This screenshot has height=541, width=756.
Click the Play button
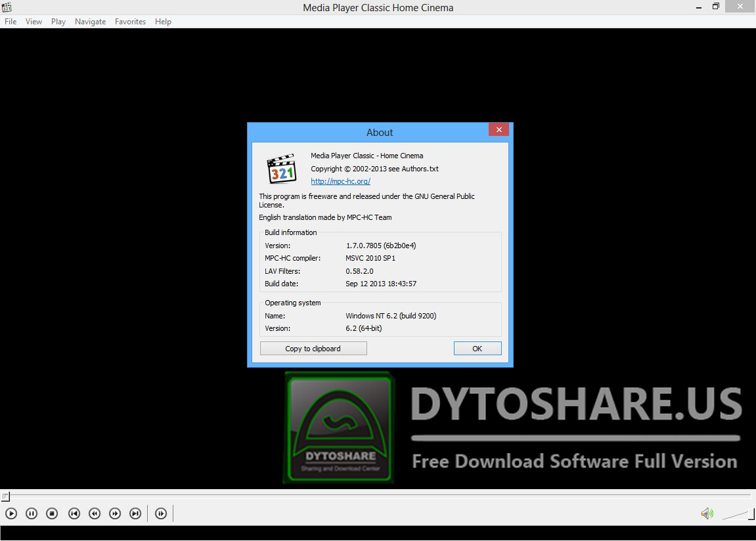(x=11, y=513)
